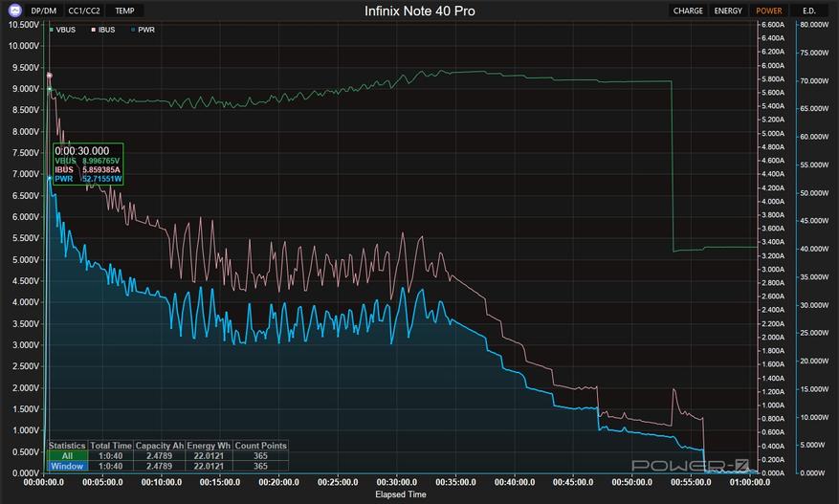
Task: Switch to the ENERGY view
Action: point(728,11)
